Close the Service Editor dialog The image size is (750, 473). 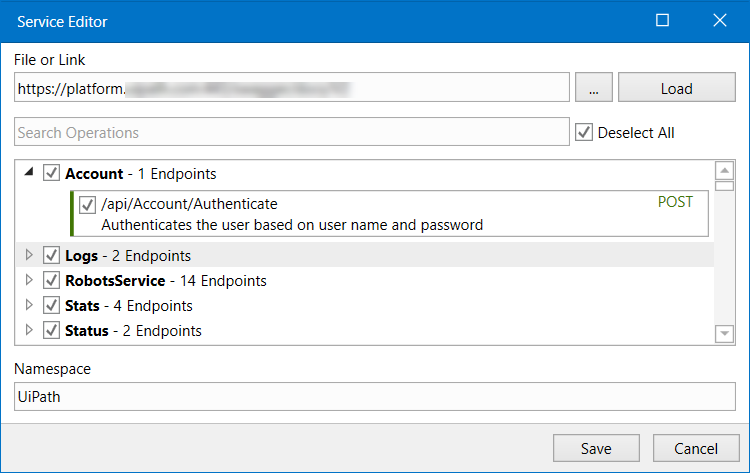(x=719, y=20)
